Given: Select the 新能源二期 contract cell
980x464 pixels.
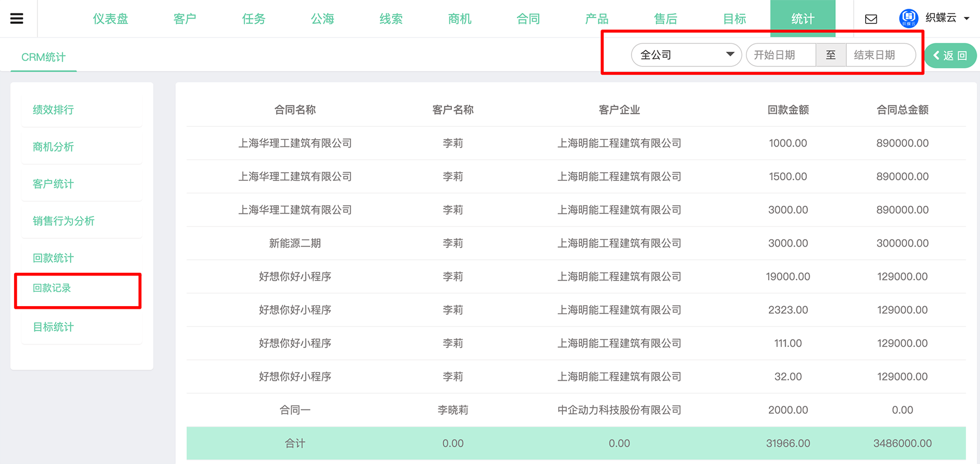Looking at the screenshot, I should [295, 243].
